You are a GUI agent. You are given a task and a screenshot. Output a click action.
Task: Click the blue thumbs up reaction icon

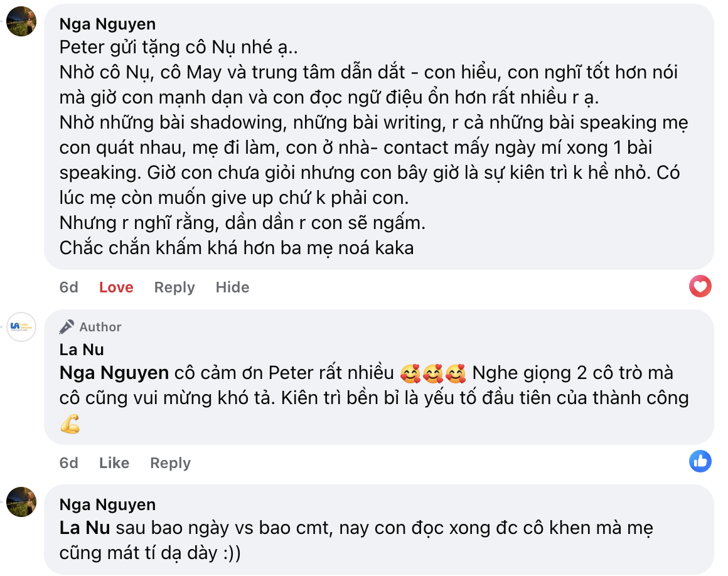coord(700,462)
